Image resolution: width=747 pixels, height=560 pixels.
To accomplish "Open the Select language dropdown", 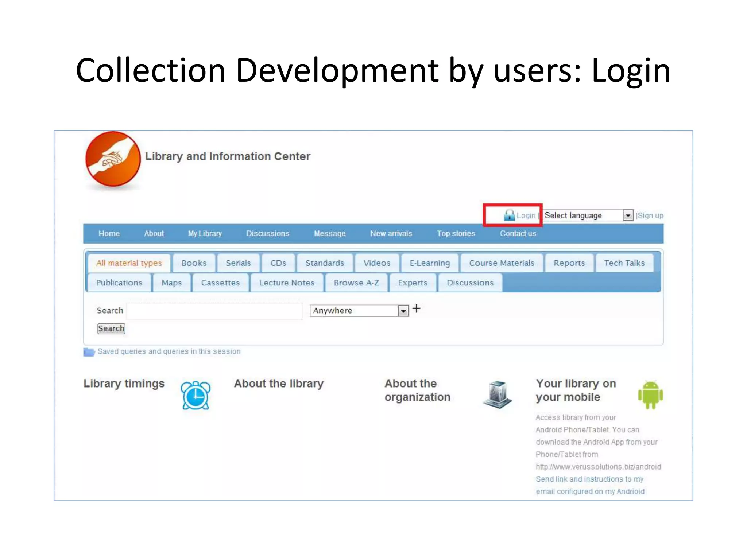I will [588, 215].
